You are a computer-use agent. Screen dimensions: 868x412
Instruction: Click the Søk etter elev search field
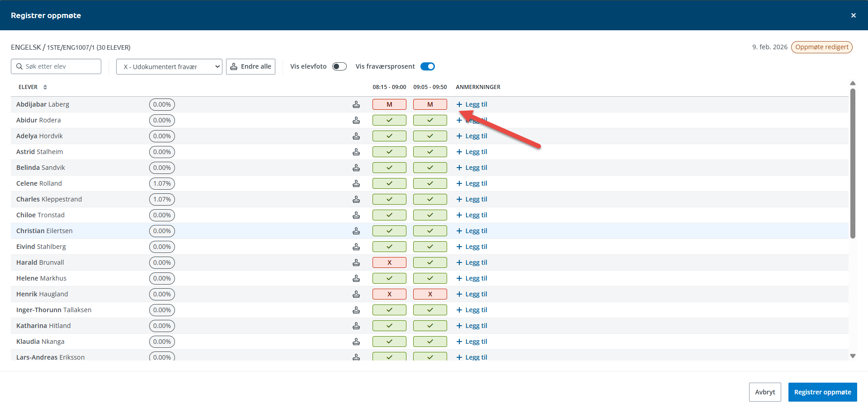coord(56,66)
